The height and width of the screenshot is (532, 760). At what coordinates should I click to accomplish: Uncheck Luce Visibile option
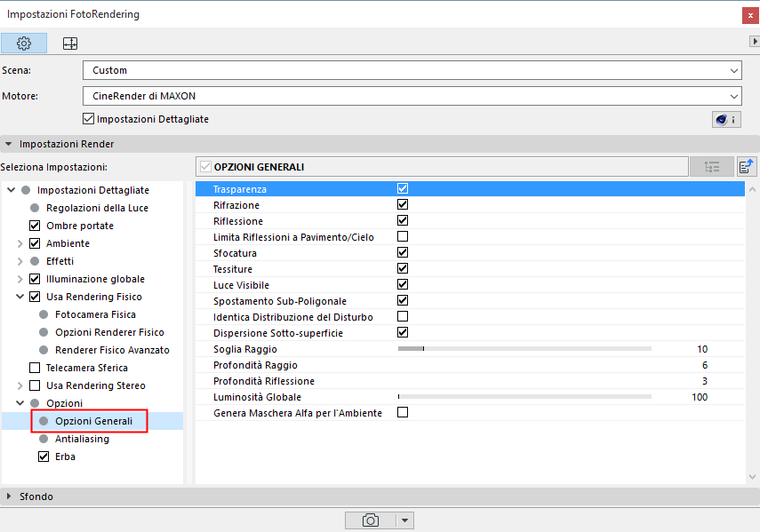click(x=403, y=284)
